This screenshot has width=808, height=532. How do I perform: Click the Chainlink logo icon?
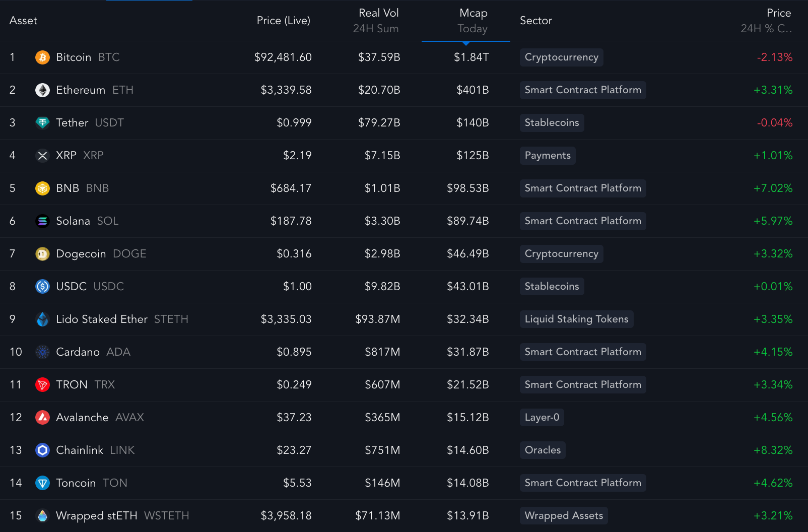pyautogui.click(x=42, y=450)
